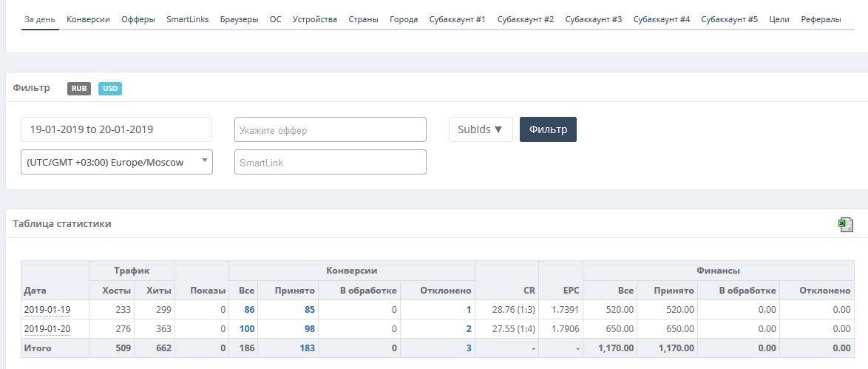The image size is (868, 369).
Task: Switch currency to RUB
Action: pyautogui.click(x=79, y=89)
